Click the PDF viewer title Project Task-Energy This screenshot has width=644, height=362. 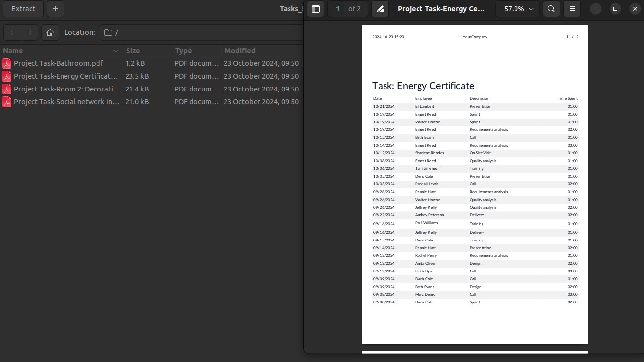click(x=442, y=9)
